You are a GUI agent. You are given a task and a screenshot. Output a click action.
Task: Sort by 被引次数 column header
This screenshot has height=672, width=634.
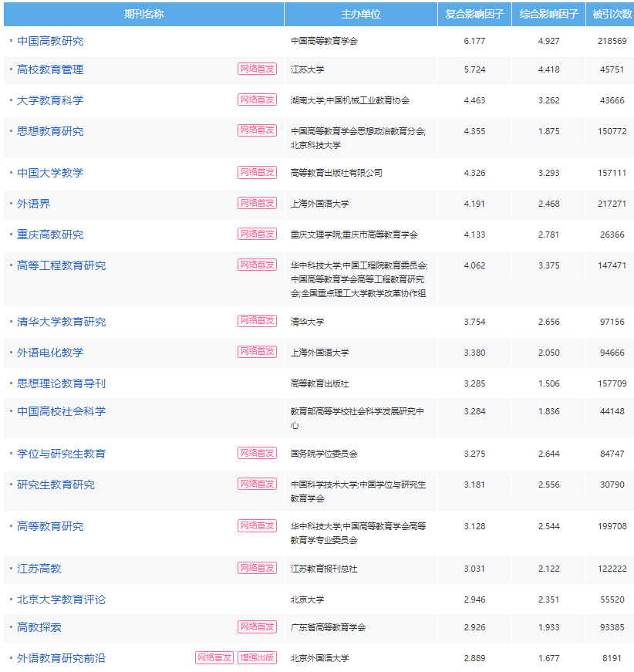click(x=612, y=14)
